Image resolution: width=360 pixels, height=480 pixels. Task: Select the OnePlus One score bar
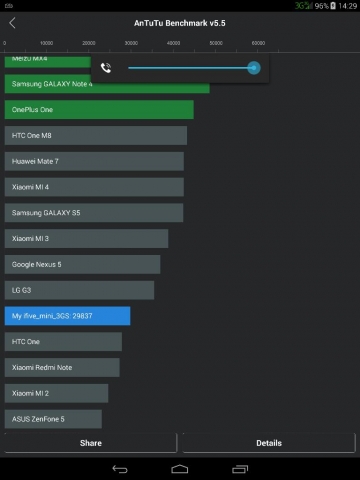[x=99, y=110]
